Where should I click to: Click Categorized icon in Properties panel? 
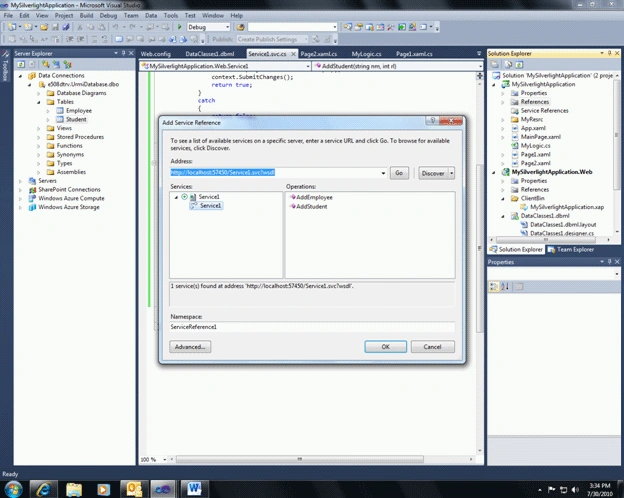click(x=493, y=286)
